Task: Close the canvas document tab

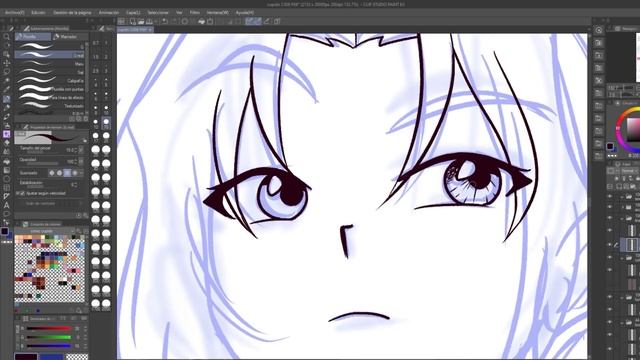Action: pyautogui.click(x=150, y=30)
